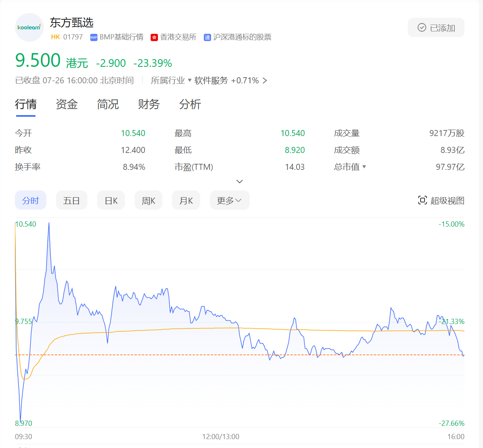Screen dimensions: 483x448
Task: Click the 超级视图 fullscreen frame icon
Action: tap(422, 200)
